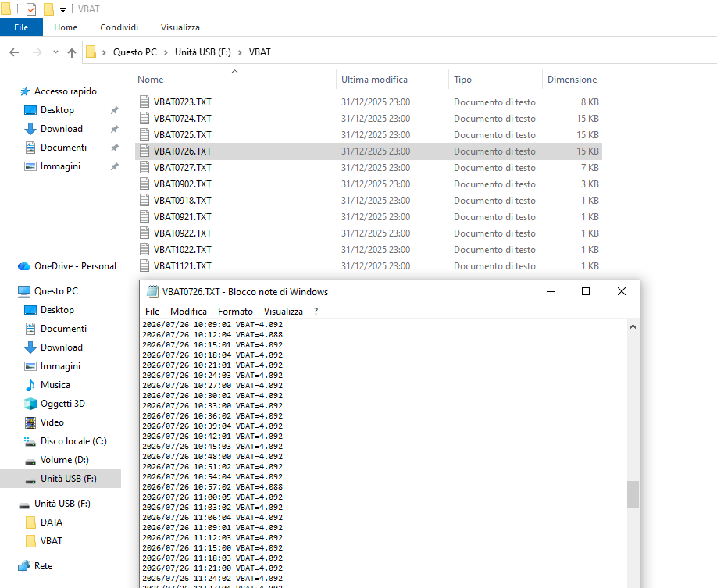The image size is (717, 588).
Task: Open the Modifica menu in Notepad
Action: click(188, 312)
